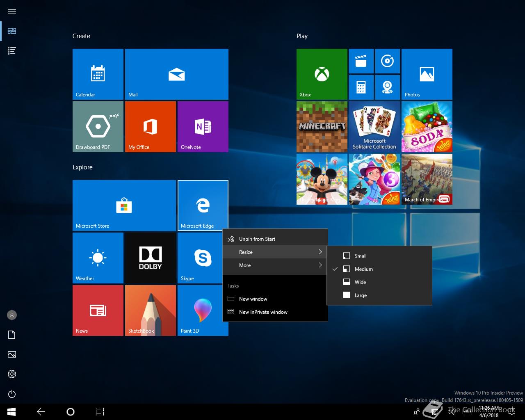Launch the Calculator small tile
The width and height of the screenshot is (525, 420).
point(361,87)
